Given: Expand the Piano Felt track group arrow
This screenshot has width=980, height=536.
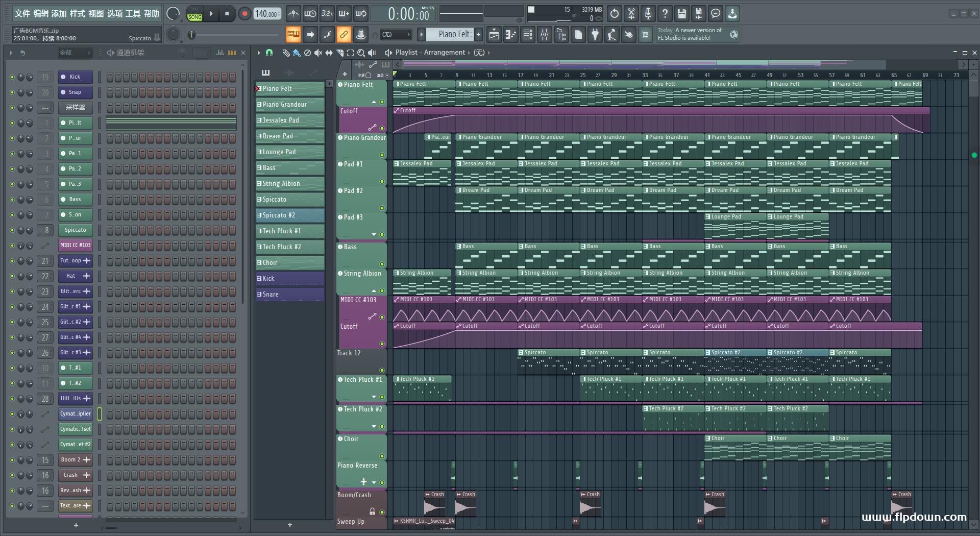Looking at the screenshot, I should click(x=374, y=102).
